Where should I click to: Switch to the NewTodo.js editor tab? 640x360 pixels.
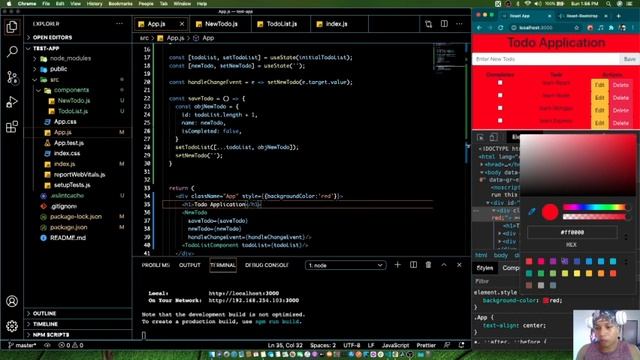coord(220,24)
